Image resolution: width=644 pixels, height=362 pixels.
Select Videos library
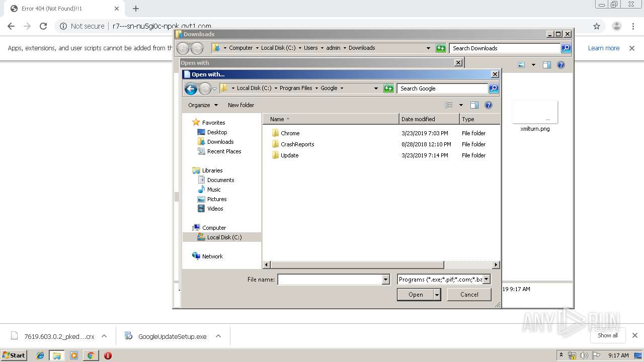point(215,209)
